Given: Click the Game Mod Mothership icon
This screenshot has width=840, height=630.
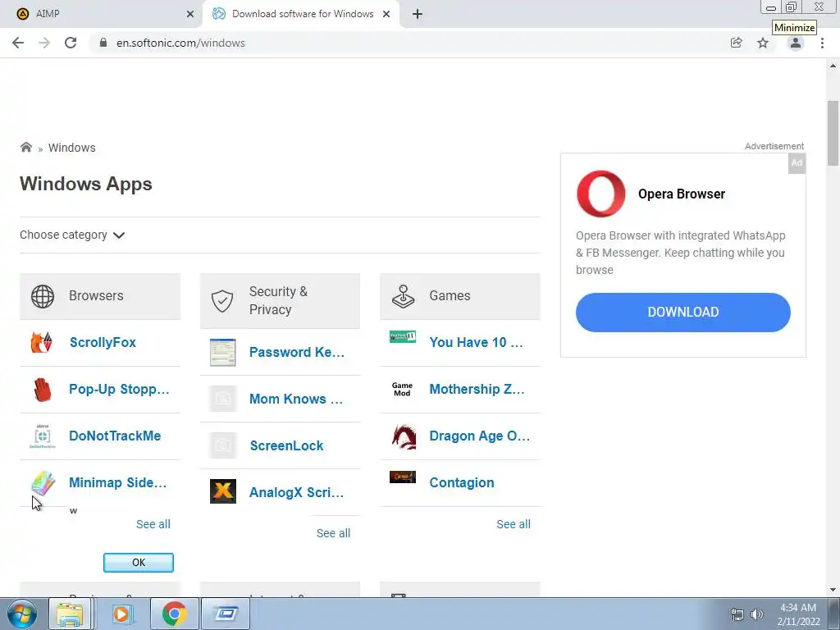Looking at the screenshot, I should click(x=402, y=390).
